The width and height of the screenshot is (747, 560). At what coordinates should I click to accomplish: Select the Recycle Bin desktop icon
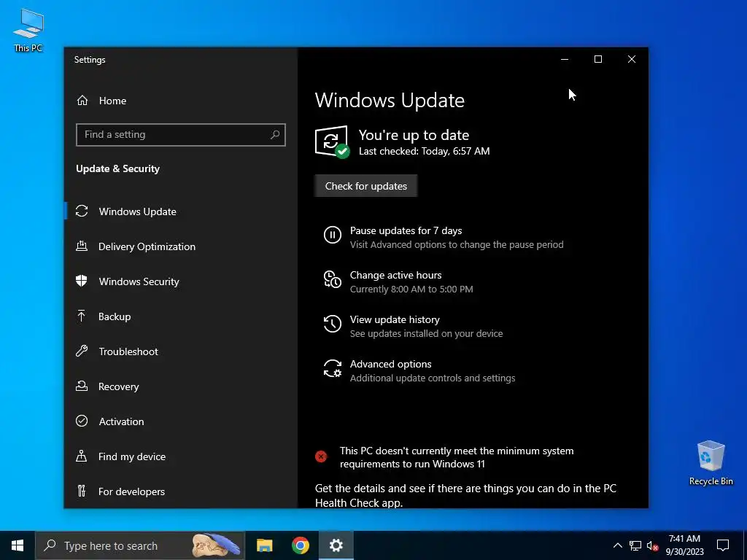[x=711, y=463]
